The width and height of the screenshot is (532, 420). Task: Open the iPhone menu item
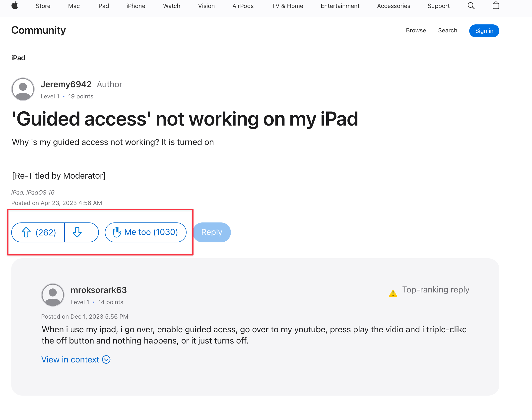click(x=136, y=6)
